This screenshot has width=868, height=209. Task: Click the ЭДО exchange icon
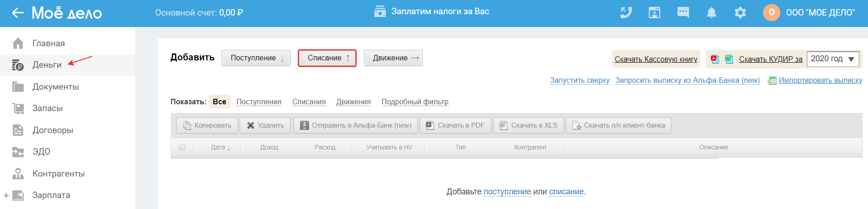(18, 152)
